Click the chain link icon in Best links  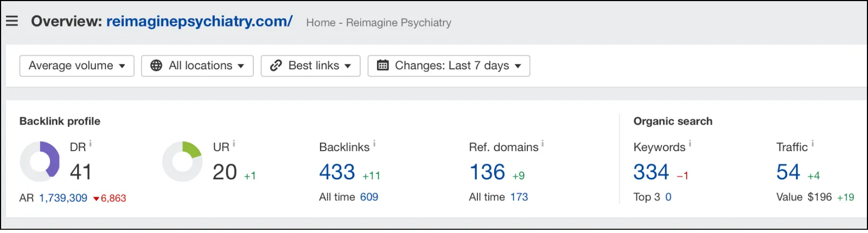point(276,66)
